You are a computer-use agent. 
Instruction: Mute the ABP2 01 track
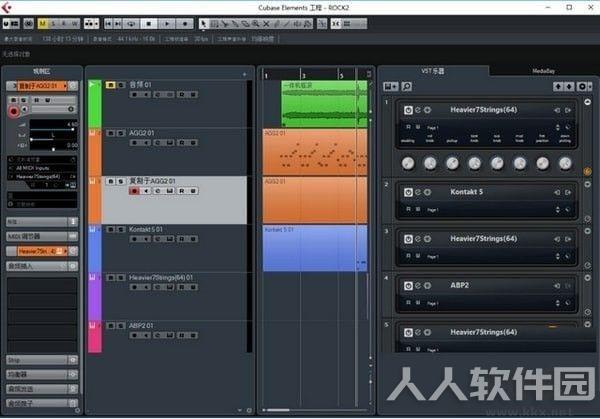pos(110,326)
